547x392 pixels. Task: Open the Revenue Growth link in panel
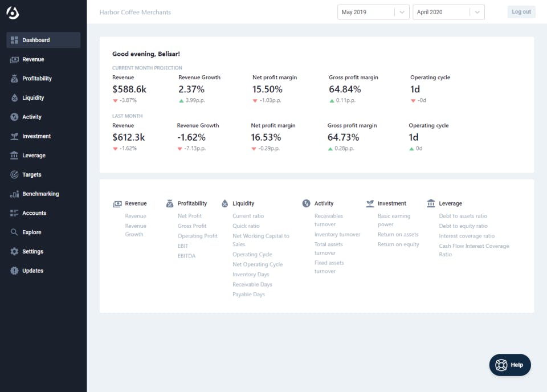(136, 230)
